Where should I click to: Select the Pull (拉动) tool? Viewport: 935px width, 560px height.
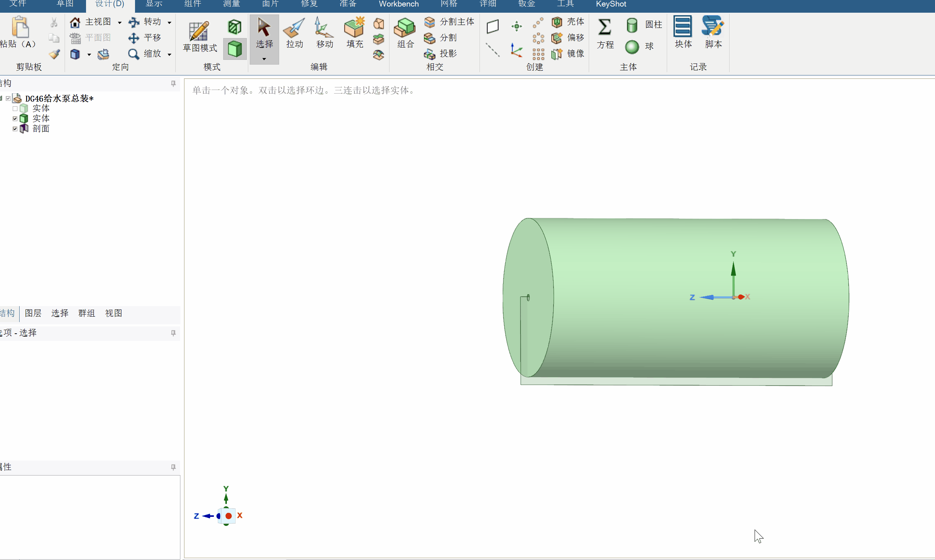tap(295, 33)
